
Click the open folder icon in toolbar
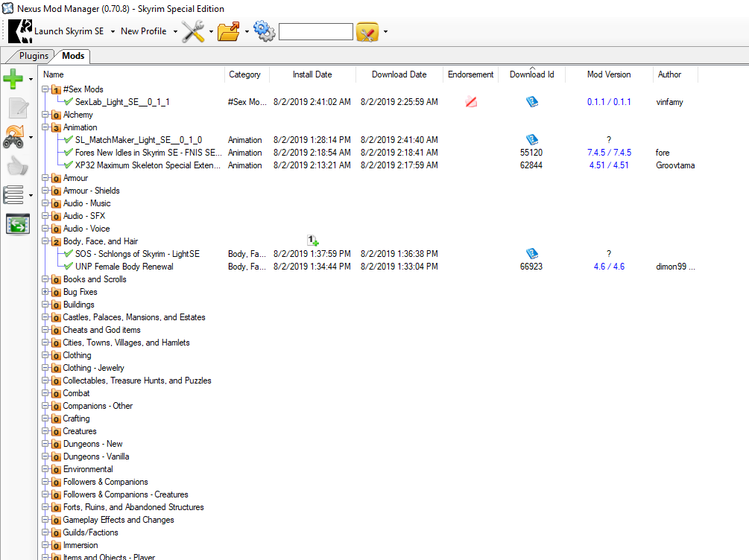(x=229, y=31)
